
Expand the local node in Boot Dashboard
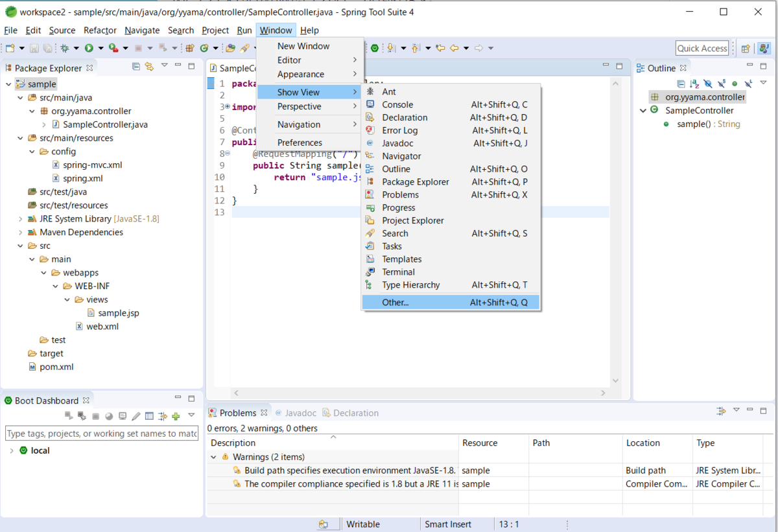pos(11,450)
